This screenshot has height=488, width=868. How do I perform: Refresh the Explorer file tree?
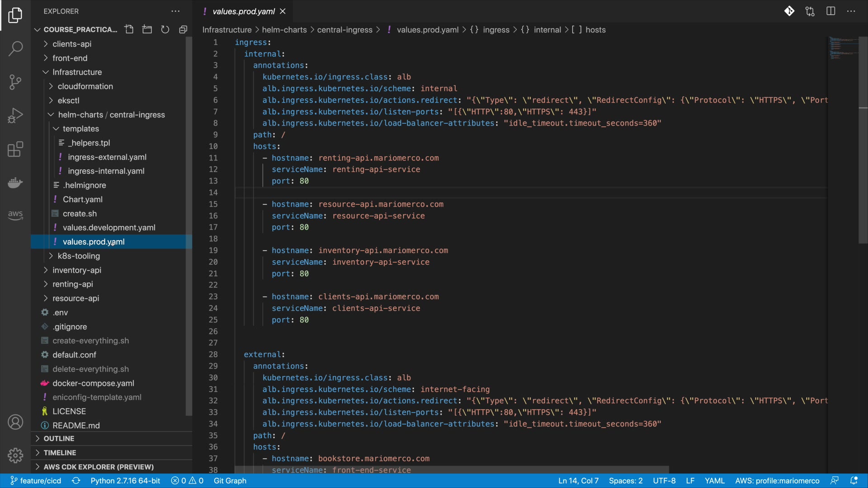coord(165,29)
